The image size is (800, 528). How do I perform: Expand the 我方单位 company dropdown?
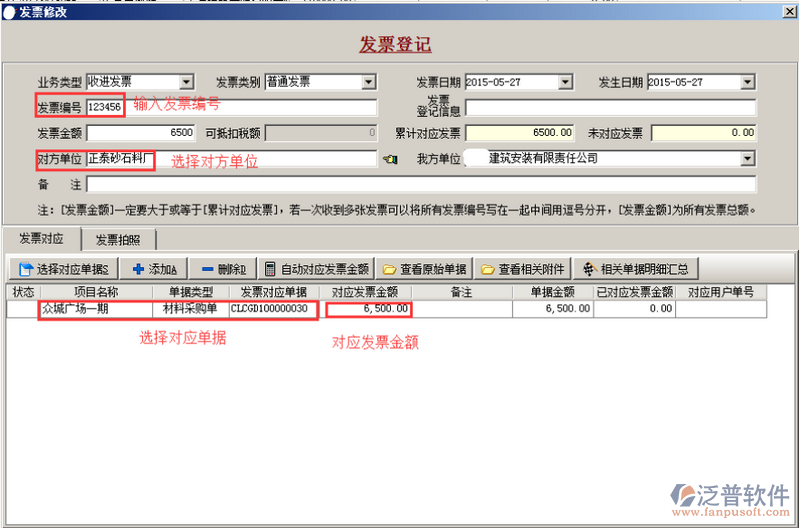[x=747, y=158]
